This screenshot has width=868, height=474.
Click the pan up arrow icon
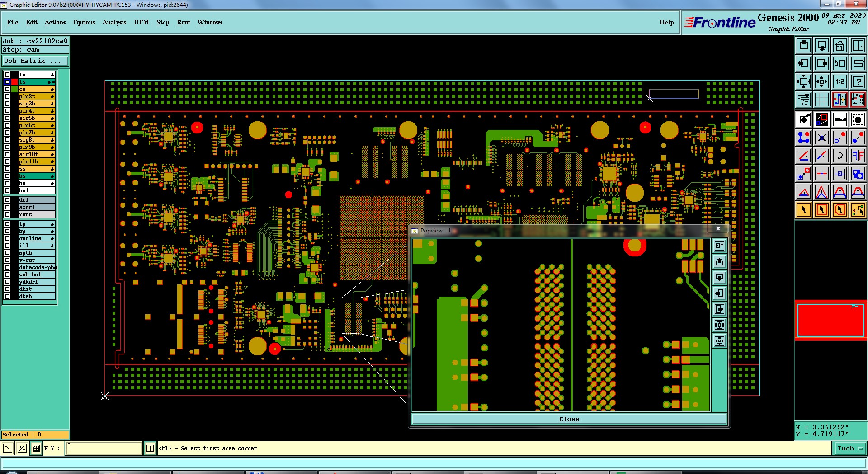804,45
